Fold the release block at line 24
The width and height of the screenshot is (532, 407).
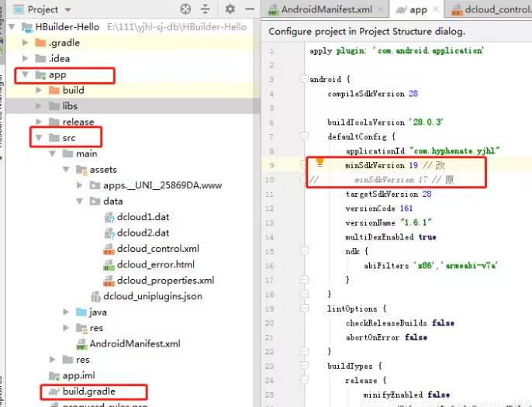304,380
